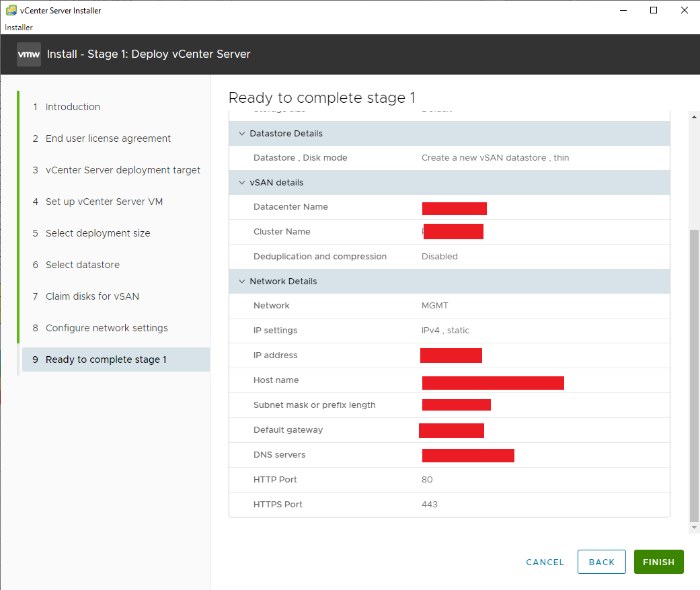700x590 pixels.
Task: Click the 'MGMT' network value
Action: pos(435,306)
